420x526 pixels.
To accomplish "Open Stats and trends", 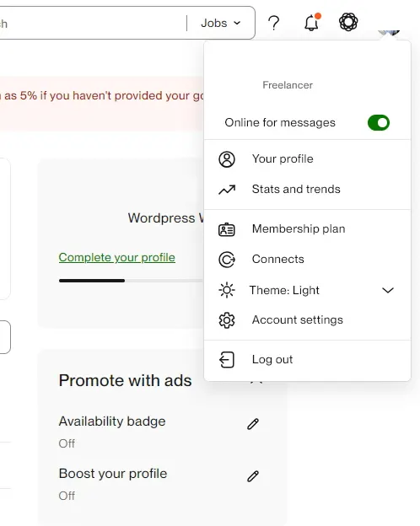I will coord(296,189).
